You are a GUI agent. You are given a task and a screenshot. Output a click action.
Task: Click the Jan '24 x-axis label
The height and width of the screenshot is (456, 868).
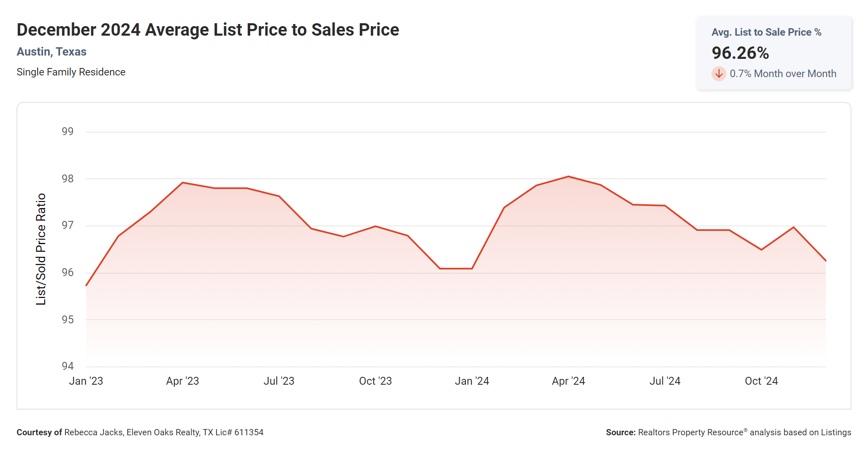pos(472,381)
